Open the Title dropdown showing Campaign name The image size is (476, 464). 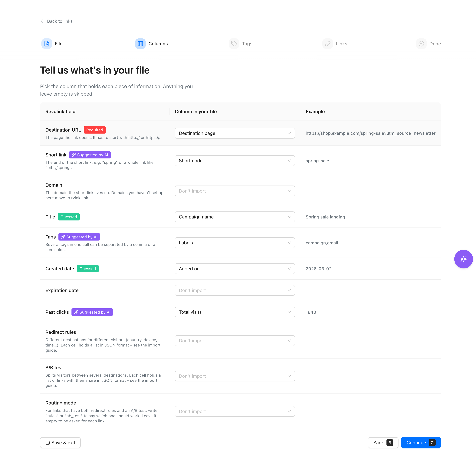click(235, 217)
